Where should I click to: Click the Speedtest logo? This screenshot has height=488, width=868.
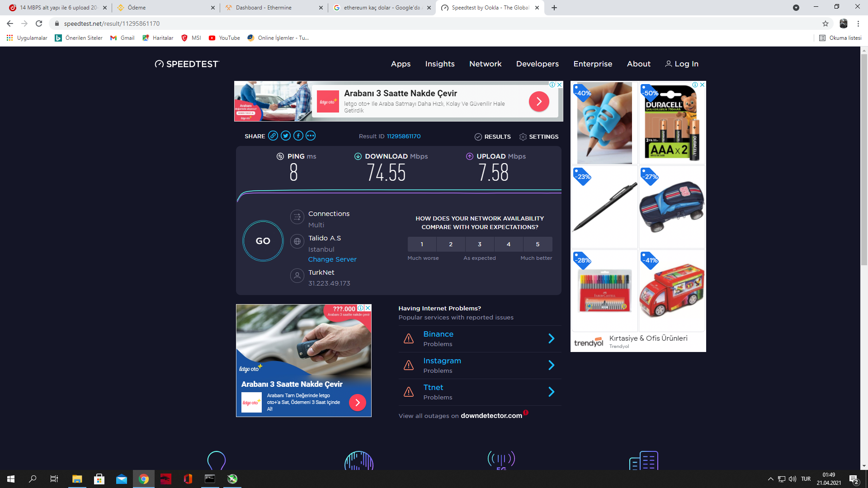point(187,64)
